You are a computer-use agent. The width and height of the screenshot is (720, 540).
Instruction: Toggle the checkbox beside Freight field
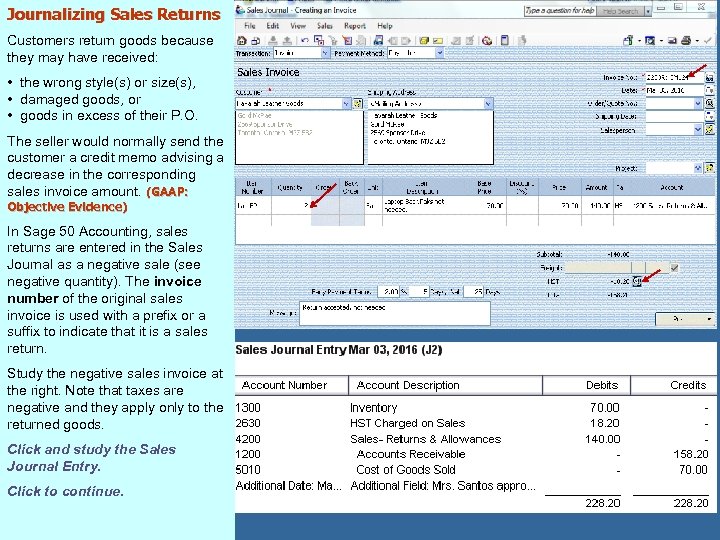coord(674,268)
